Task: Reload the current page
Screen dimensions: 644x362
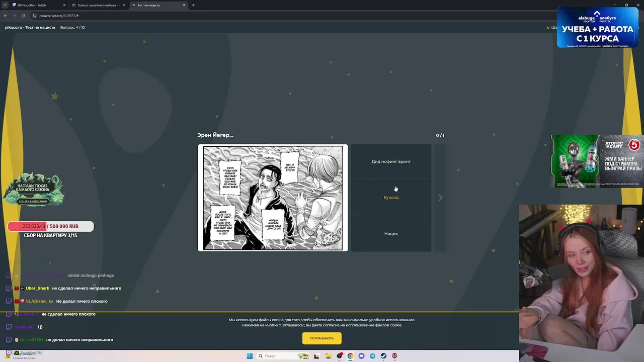Action: [23, 16]
